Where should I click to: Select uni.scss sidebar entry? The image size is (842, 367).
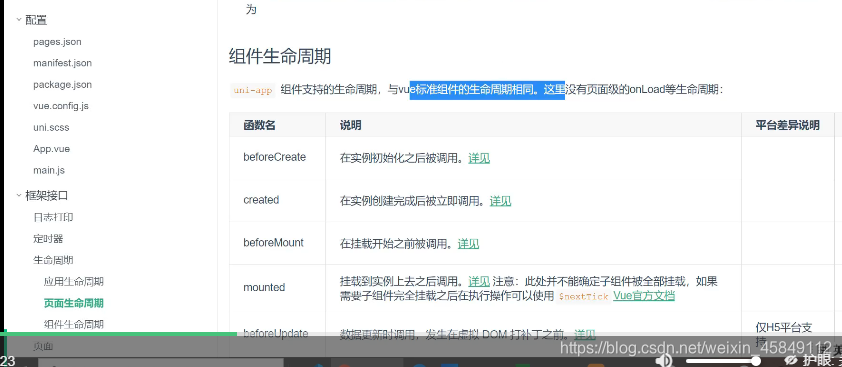pos(51,127)
